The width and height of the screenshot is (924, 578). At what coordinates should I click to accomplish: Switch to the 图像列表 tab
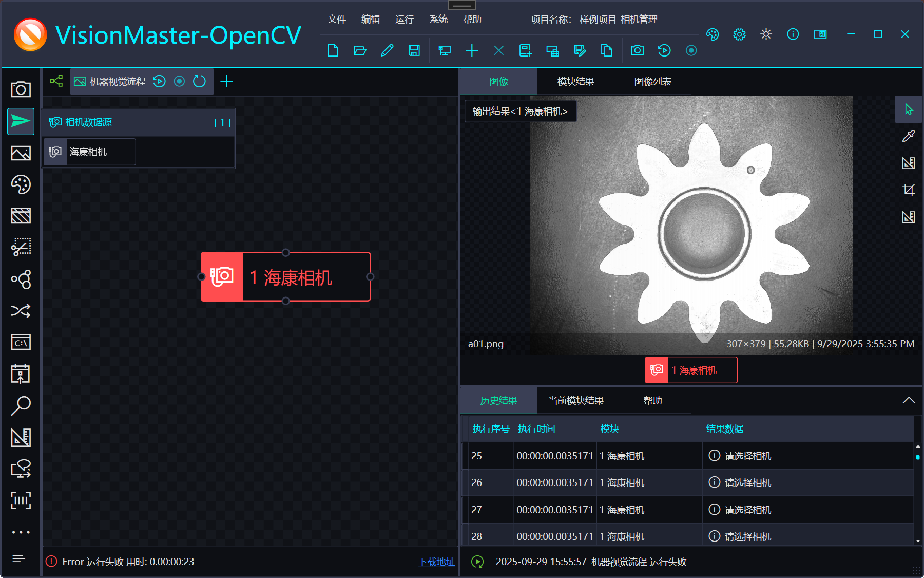click(x=653, y=82)
